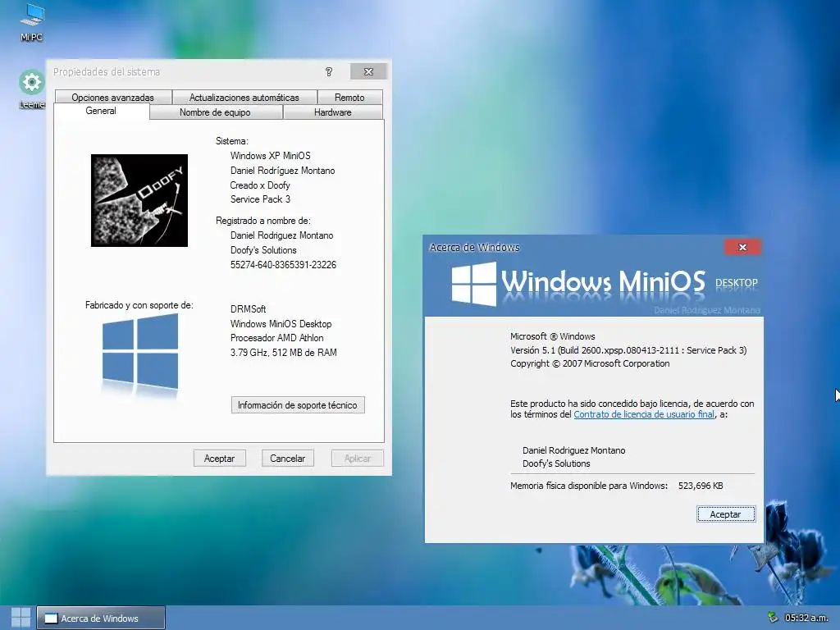Image resolution: width=840 pixels, height=630 pixels.
Task: Click the text Creado x Doofy
Action: point(260,185)
